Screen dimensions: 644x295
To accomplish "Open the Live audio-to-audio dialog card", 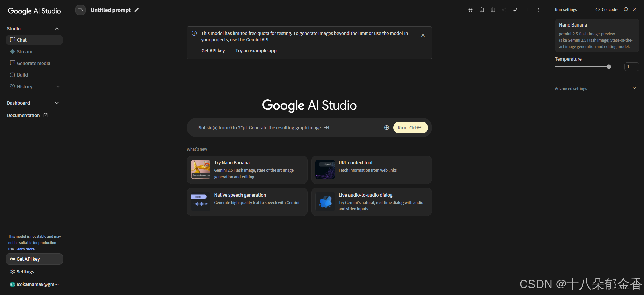I will pos(372,202).
